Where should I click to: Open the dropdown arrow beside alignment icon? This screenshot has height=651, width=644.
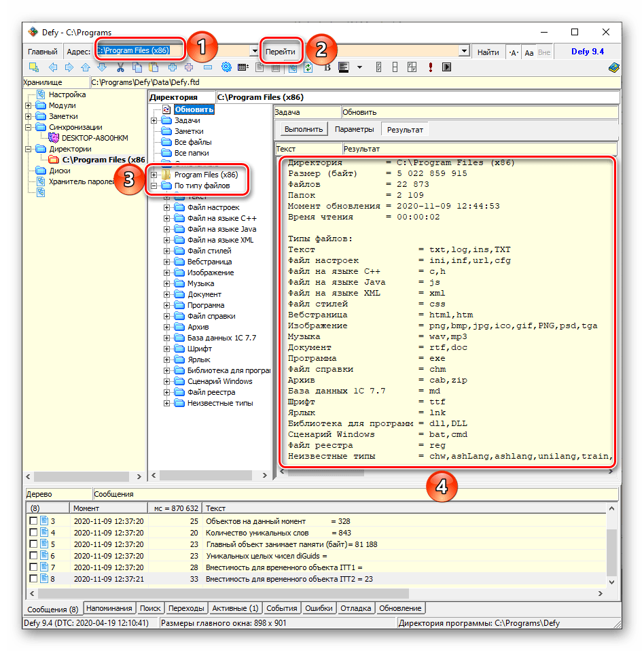[x=360, y=67]
